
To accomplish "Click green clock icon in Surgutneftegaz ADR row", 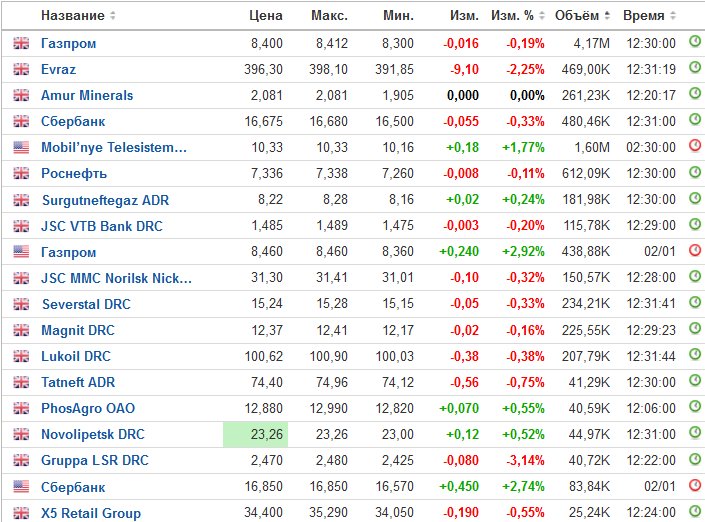I will pyautogui.click(x=695, y=198).
